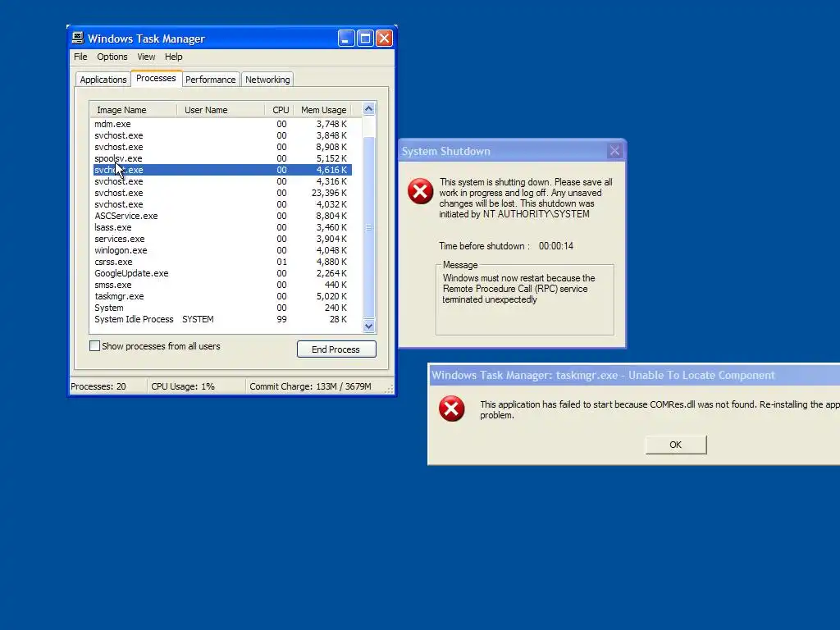Minimize the Windows Task Manager window
The image size is (840, 630).
tap(346, 38)
